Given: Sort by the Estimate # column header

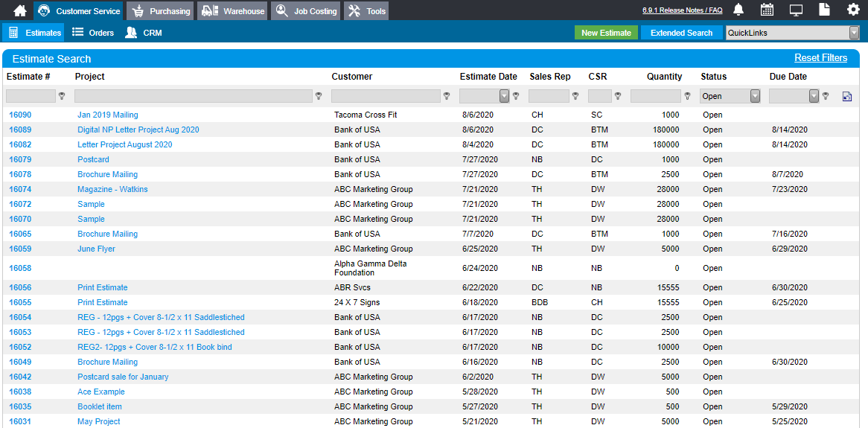Looking at the screenshot, I should point(28,77).
